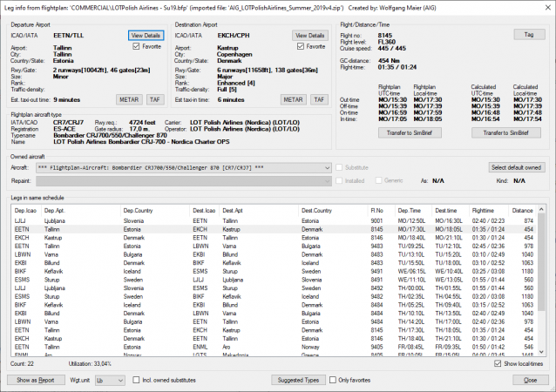Click Select default owned button
The height and width of the screenshot is (392, 556).
516,167
